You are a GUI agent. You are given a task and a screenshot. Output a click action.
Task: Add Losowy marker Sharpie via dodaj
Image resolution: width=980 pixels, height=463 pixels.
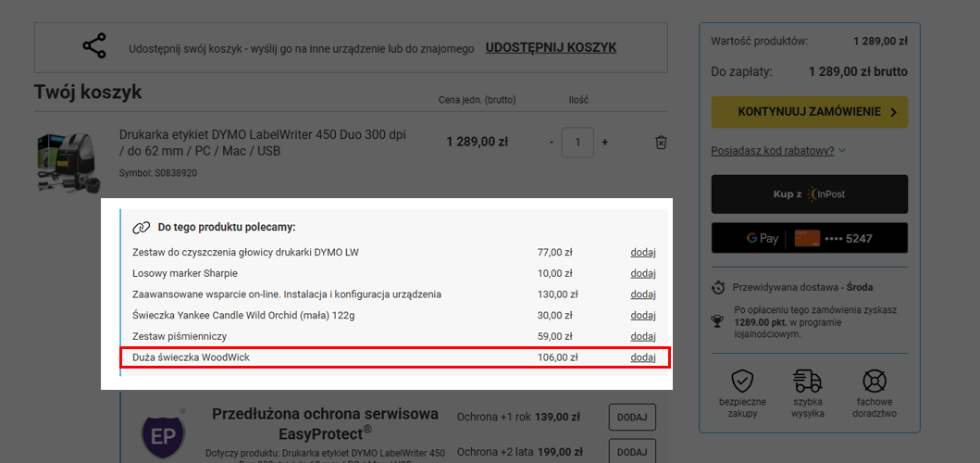tap(642, 273)
